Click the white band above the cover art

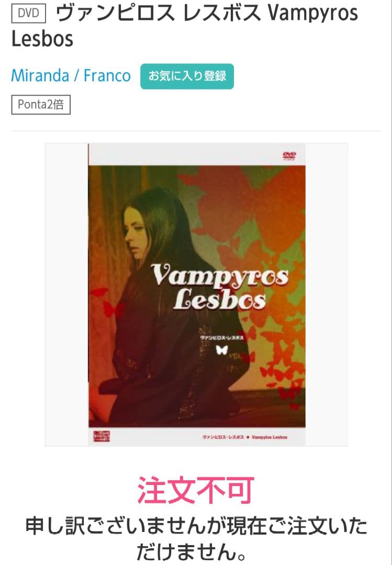197,154
